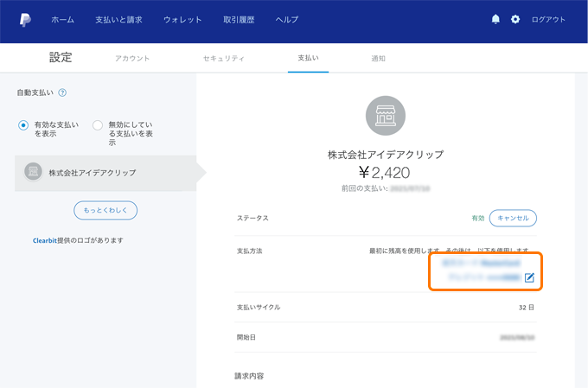This screenshot has height=388, width=588.
Task: Open the notifications bell icon
Action: point(495,19)
